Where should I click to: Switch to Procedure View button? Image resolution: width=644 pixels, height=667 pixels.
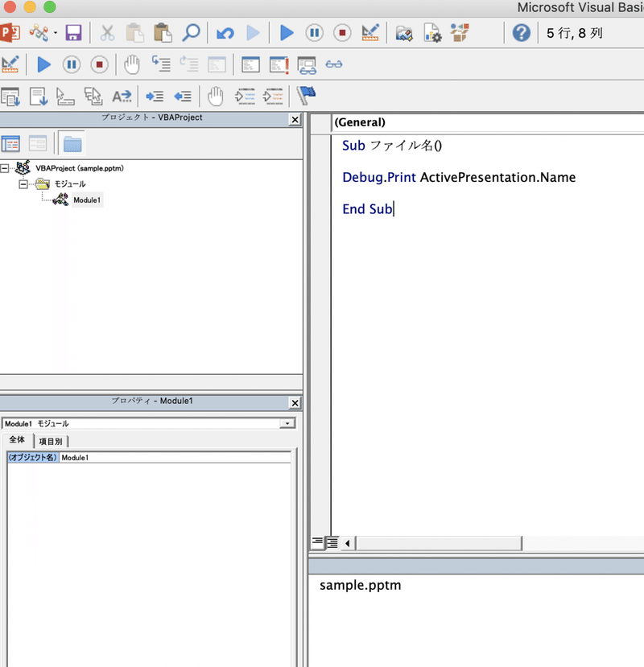pos(317,542)
